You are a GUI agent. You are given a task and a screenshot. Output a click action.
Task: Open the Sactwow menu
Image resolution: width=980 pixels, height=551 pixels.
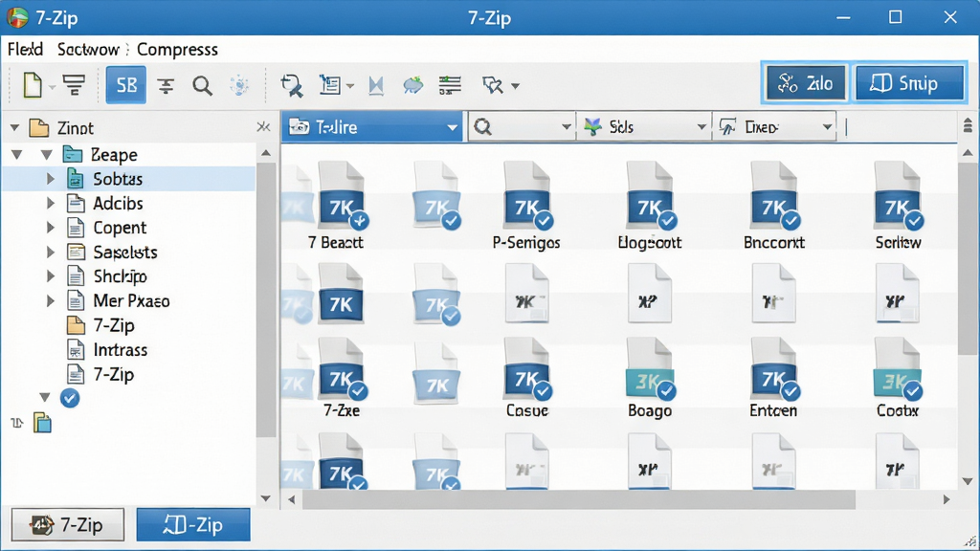coord(88,50)
